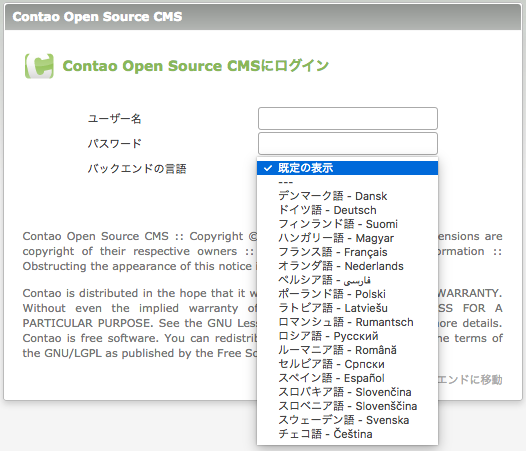Image resolution: width=526 pixels, height=451 pixels.
Task: Click the Contao logo icon
Action: click(x=39, y=66)
